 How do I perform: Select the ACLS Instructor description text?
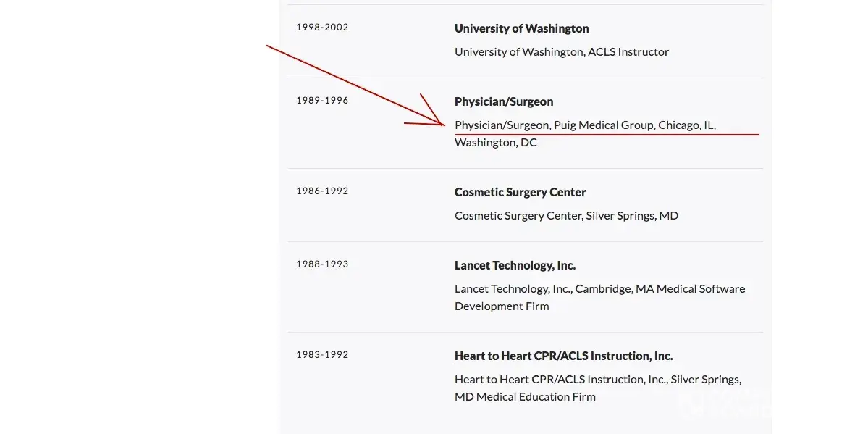[x=562, y=51]
